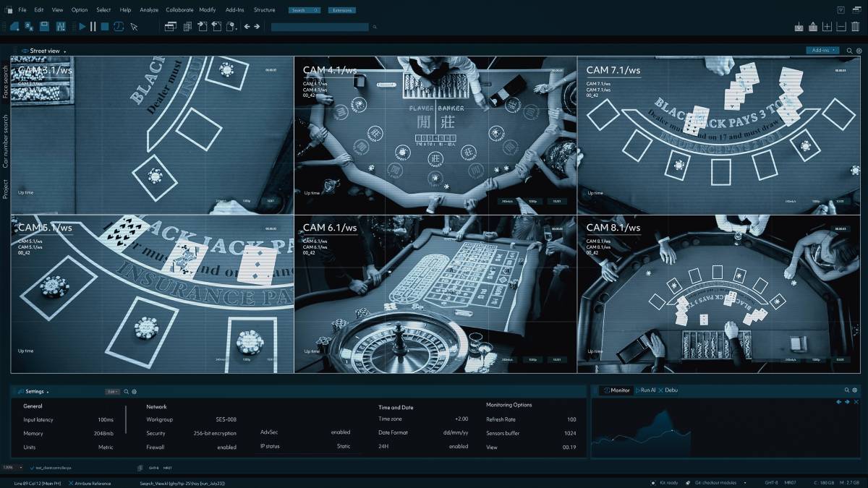Click the Sensors buffer value field
Screen dimensions: 868x488
click(x=571, y=433)
